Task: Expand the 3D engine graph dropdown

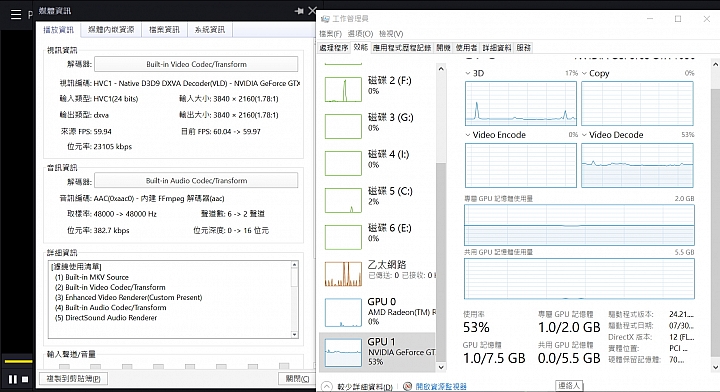Action: click(x=468, y=73)
